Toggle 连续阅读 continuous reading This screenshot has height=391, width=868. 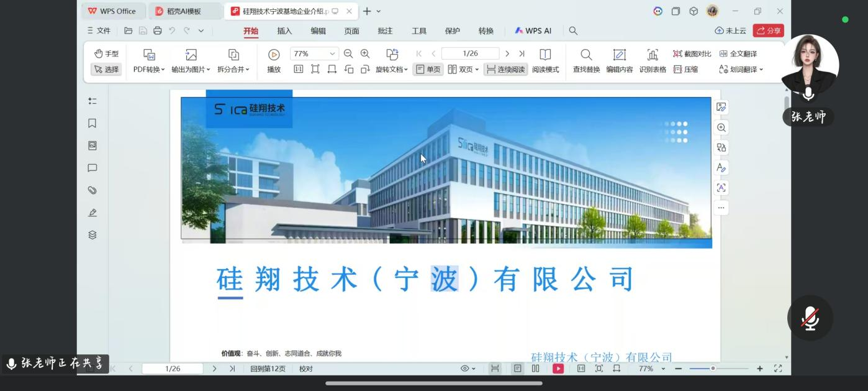[505, 70]
